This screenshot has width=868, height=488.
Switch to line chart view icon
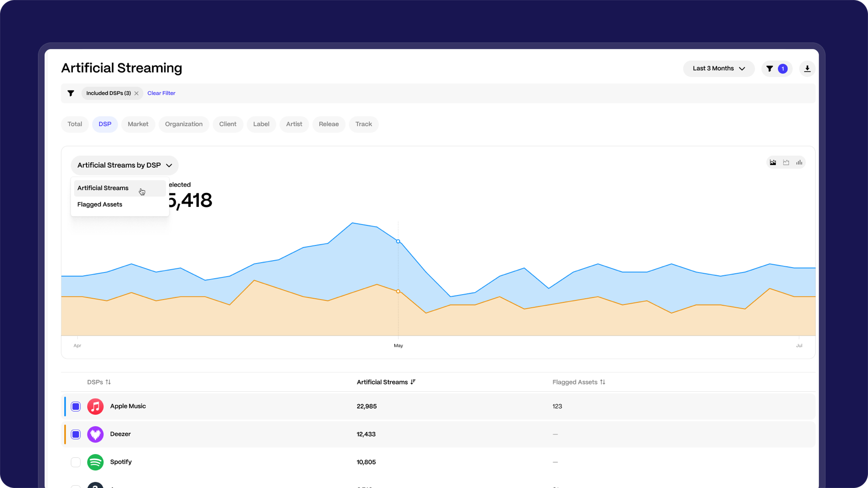pyautogui.click(x=786, y=163)
